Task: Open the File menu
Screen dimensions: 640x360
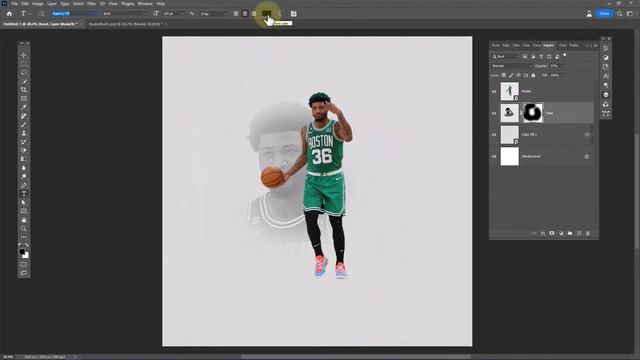Action: pyautogui.click(x=14, y=4)
